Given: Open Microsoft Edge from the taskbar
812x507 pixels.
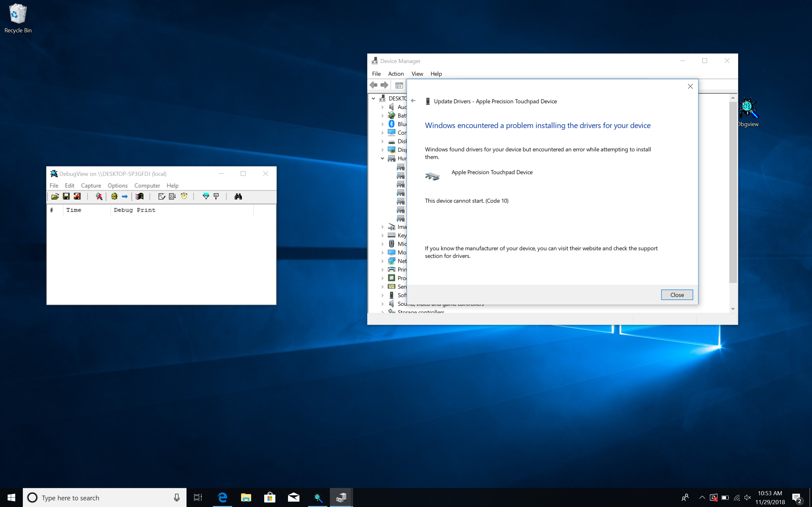Looking at the screenshot, I should [222, 497].
